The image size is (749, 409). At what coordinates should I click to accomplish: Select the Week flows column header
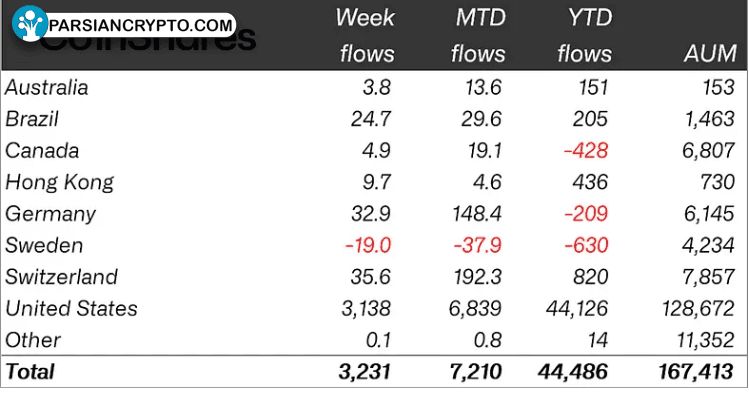[365, 36]
